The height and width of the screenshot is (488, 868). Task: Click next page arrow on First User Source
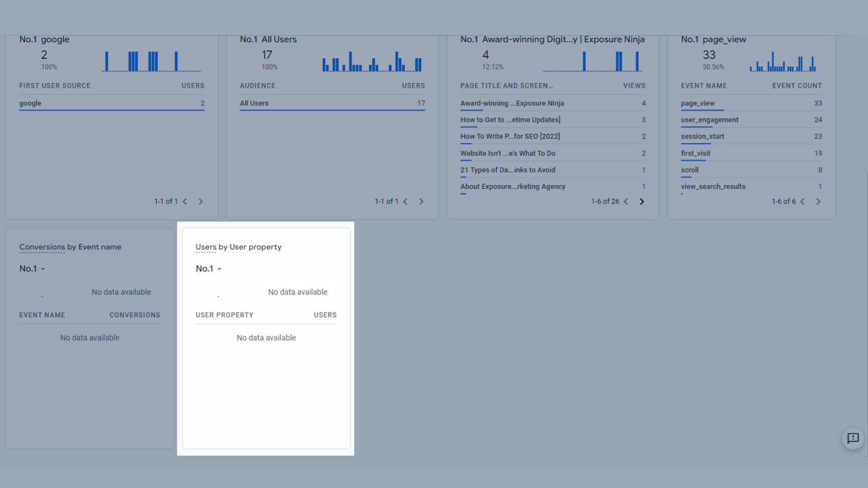point(201,202)
